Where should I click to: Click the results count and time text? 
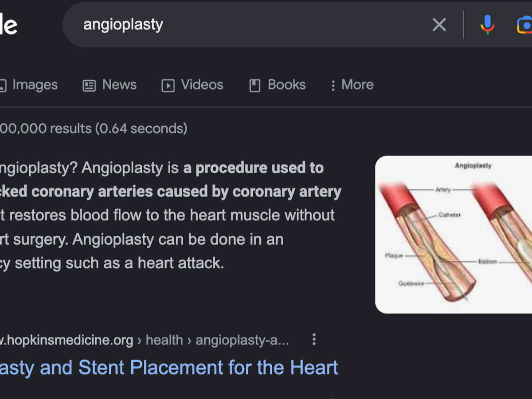[93, 129]
